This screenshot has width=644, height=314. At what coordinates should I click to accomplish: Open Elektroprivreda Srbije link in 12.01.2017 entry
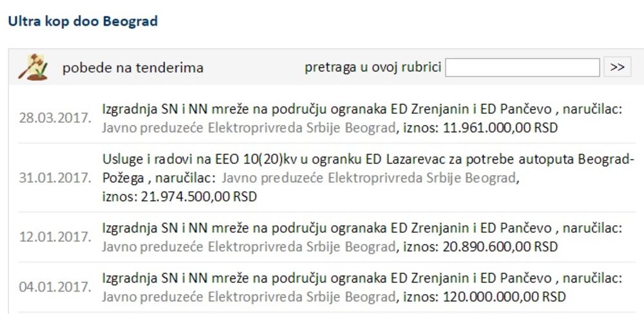click(248, 246)
